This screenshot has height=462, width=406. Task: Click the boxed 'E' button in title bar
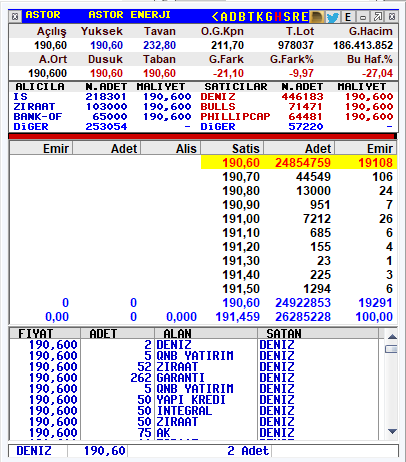click(x=348, y=17)
